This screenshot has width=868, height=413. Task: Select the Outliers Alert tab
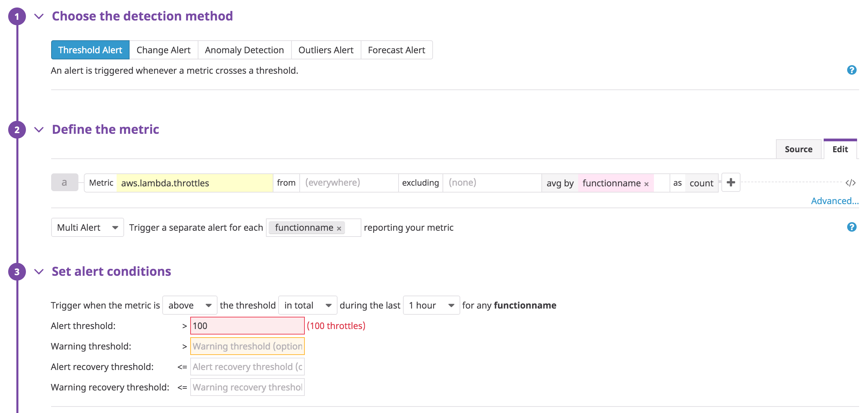tap(326, 50)
